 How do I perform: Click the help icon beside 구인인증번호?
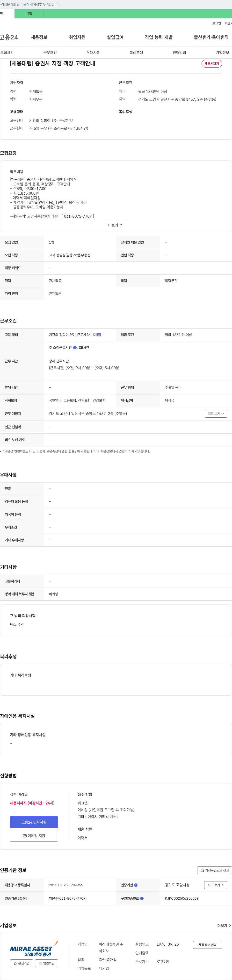142,898
